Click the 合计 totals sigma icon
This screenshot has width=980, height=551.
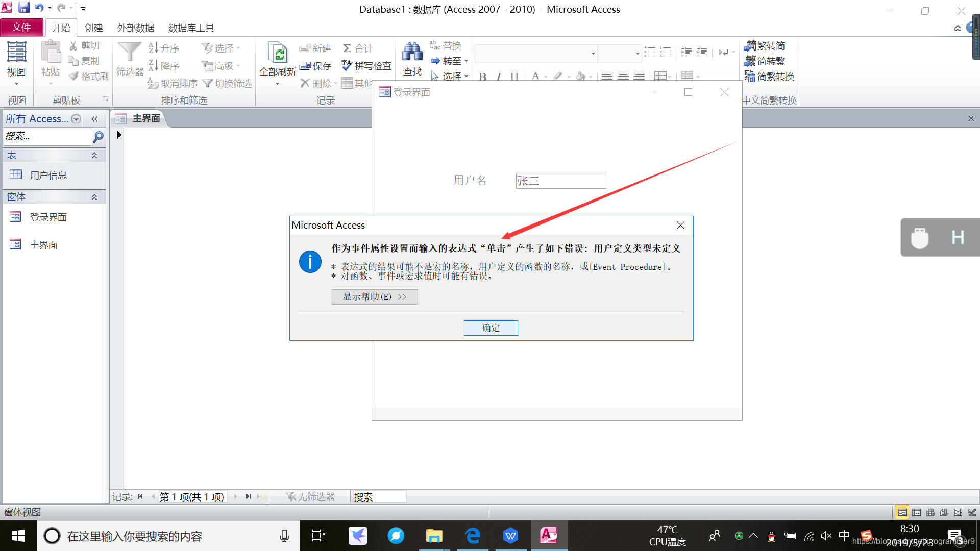347,48
